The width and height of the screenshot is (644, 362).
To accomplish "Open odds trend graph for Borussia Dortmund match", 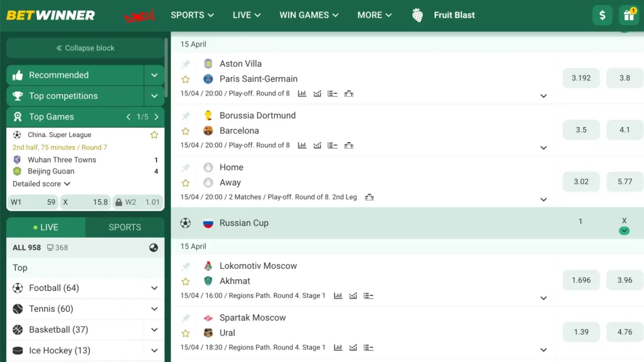I will 317,145.
